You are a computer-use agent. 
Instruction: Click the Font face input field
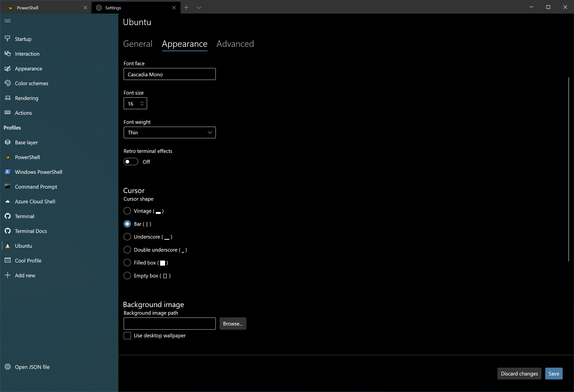pyautogui.click(x=169, y=74)
